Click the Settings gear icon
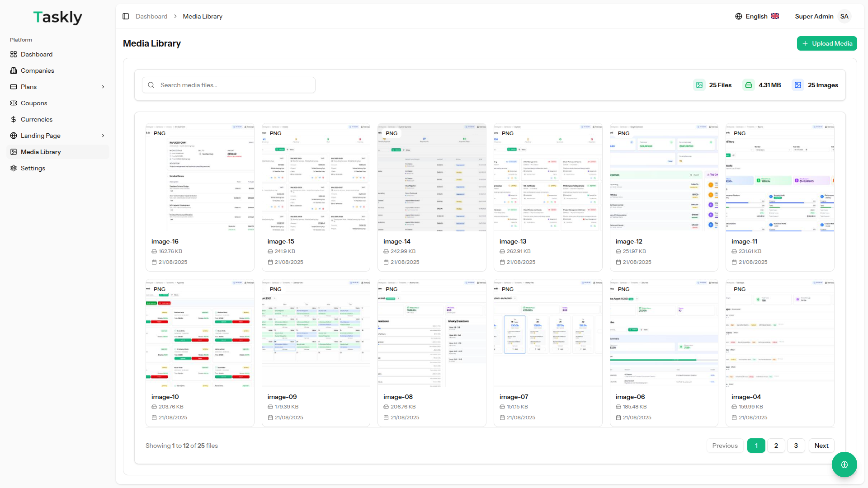This screenshot has width=868, height=488. [x=14, y=168]
